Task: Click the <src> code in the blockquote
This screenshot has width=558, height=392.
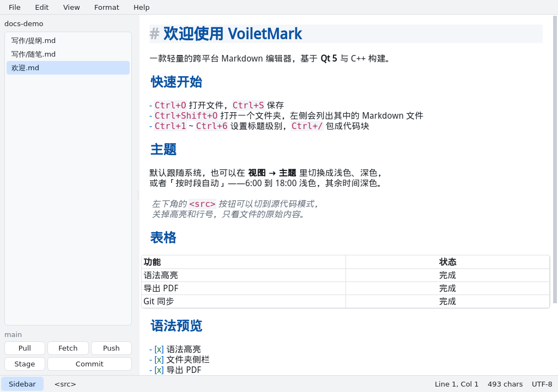Action: point(202,204)
